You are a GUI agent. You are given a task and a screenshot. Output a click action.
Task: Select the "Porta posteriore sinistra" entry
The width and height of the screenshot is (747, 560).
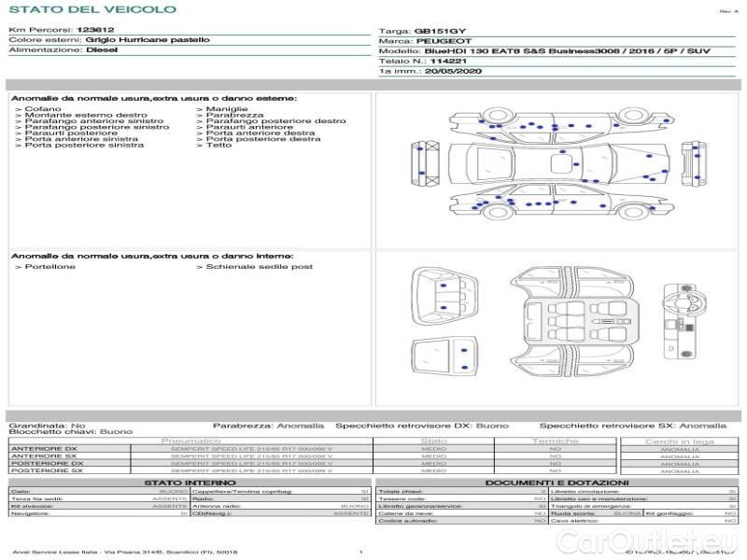(84, 145)
